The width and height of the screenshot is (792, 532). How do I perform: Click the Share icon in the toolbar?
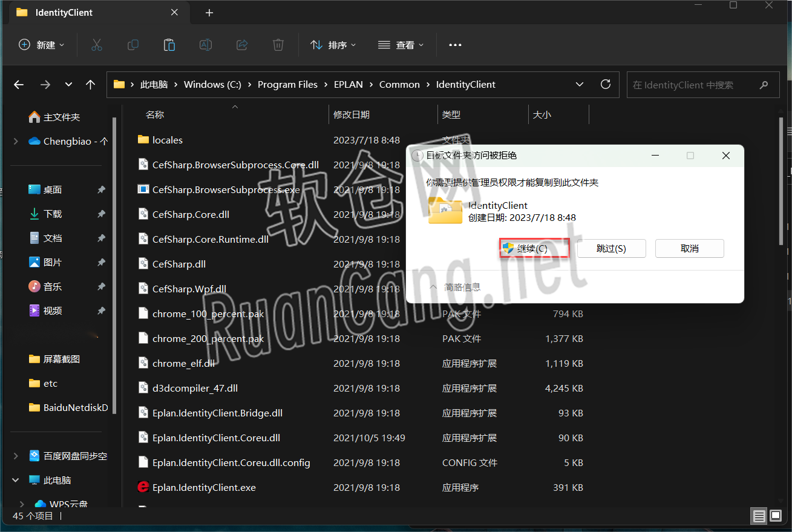241,44
